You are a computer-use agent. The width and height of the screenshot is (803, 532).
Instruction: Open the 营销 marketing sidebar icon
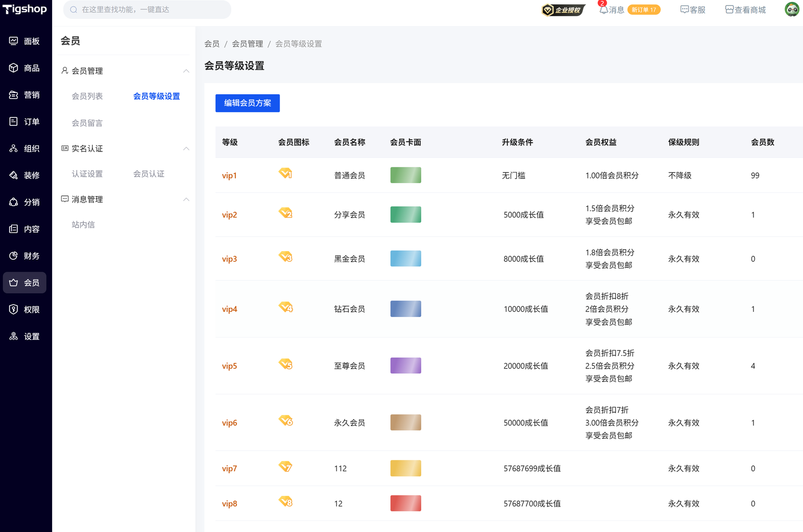(14, 95)
